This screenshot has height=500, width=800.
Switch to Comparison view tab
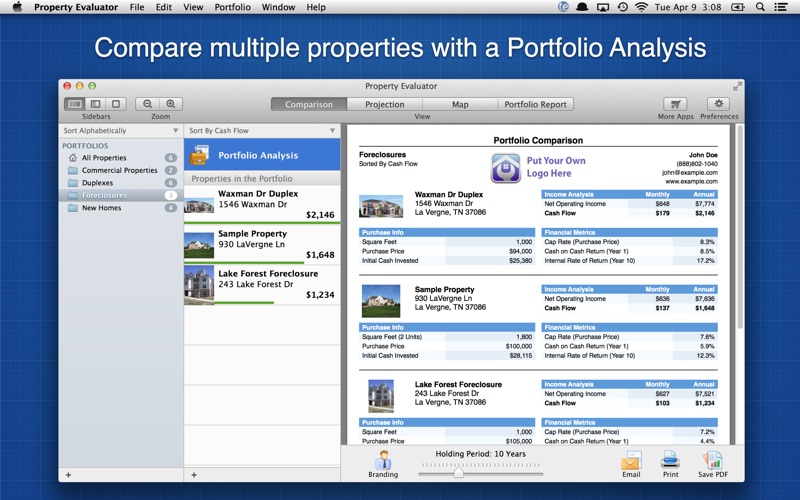point(309,104)
